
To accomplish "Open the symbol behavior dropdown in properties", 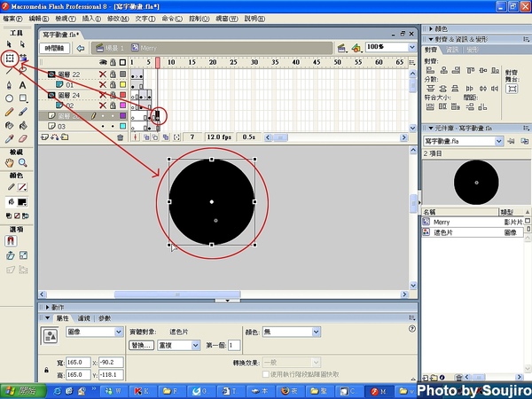I will [119, 332].
